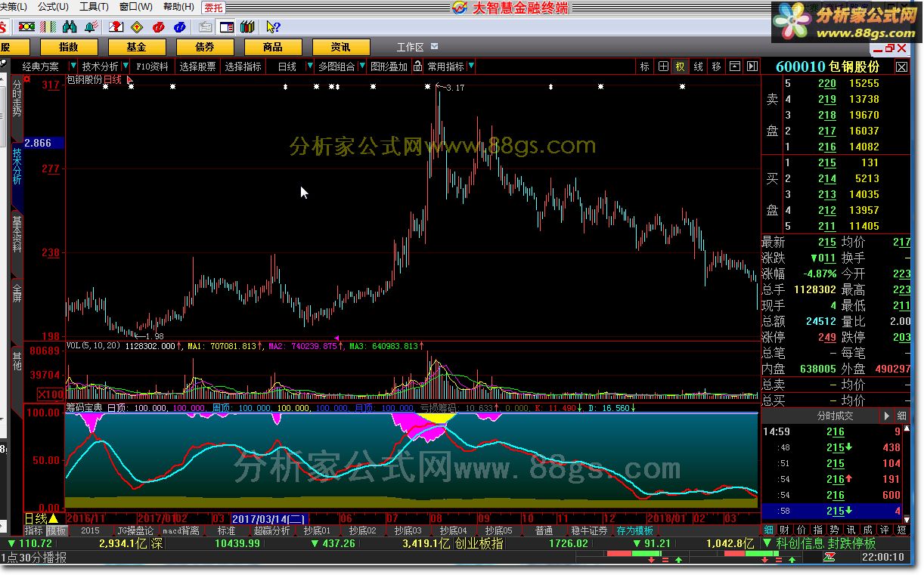Click the 基金 category button
This screenshot has width=924, height=575.
(x=137, y=47)
